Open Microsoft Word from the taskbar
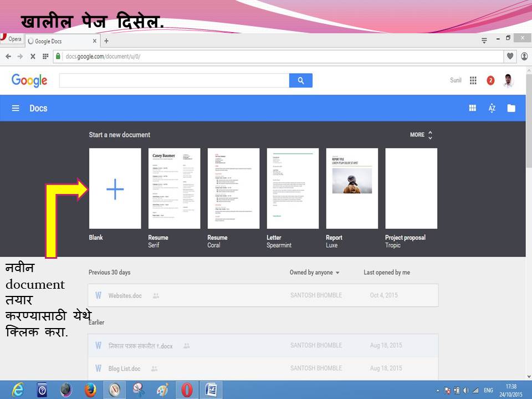532x399 pixels. 211,390
